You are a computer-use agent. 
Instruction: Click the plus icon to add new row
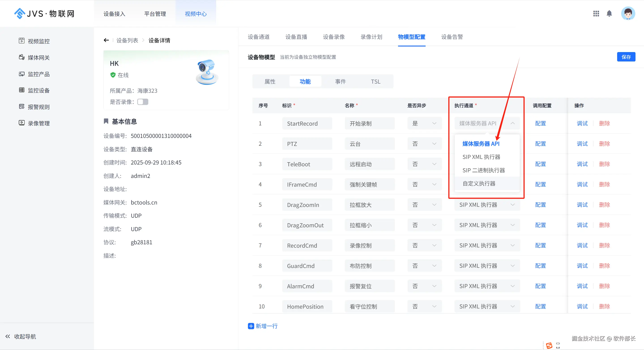pos(251,326)
